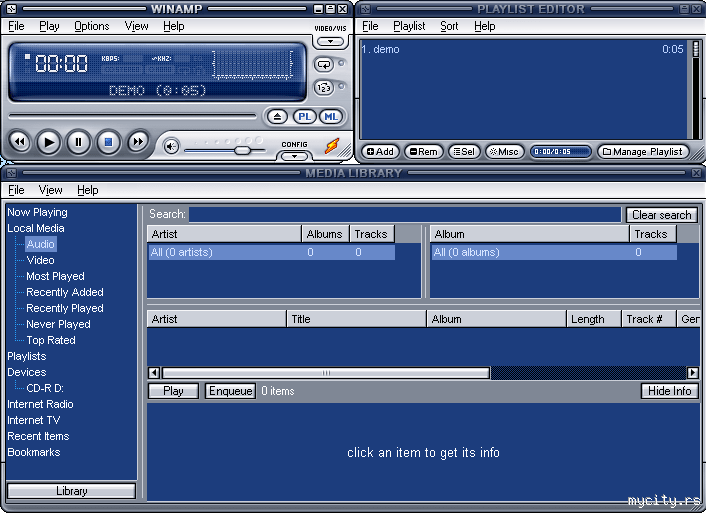The height and width of the screenshot is (513, 706).
Task: Select Recently Played in the tree
Action: [65, 308]
